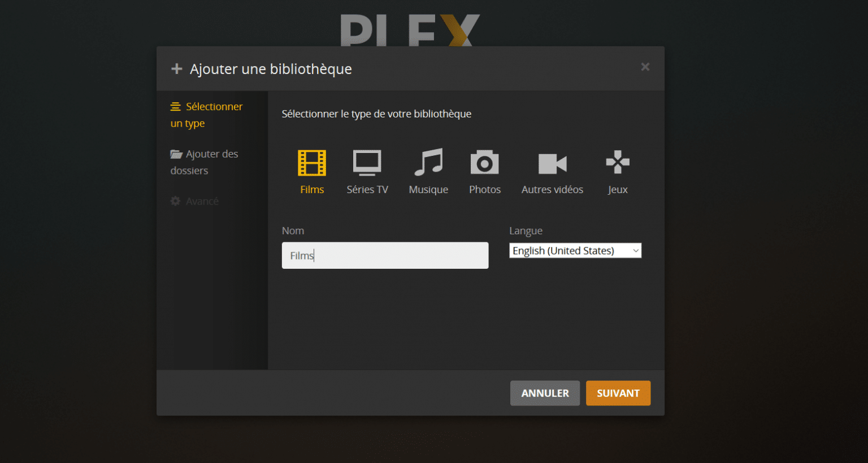Screen dimensions: 868x463
Task: Choose the Musique library type
Action: coord(428,163)
